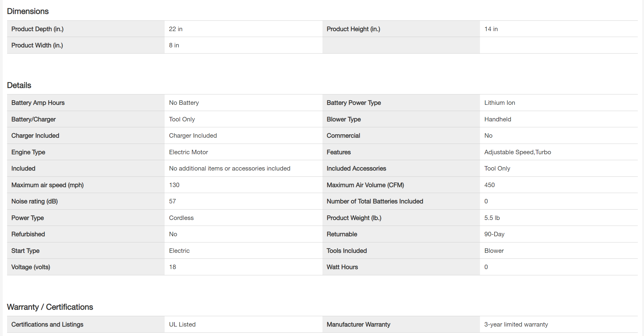Click the Details section heading
This screenshot has width=644, height=336.
19,85
